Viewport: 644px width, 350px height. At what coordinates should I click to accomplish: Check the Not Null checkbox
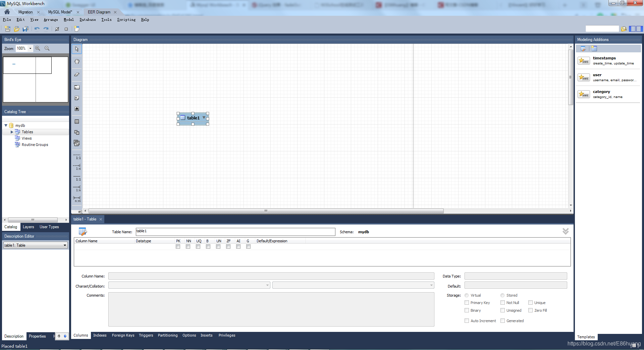click(x=502, y=302)
